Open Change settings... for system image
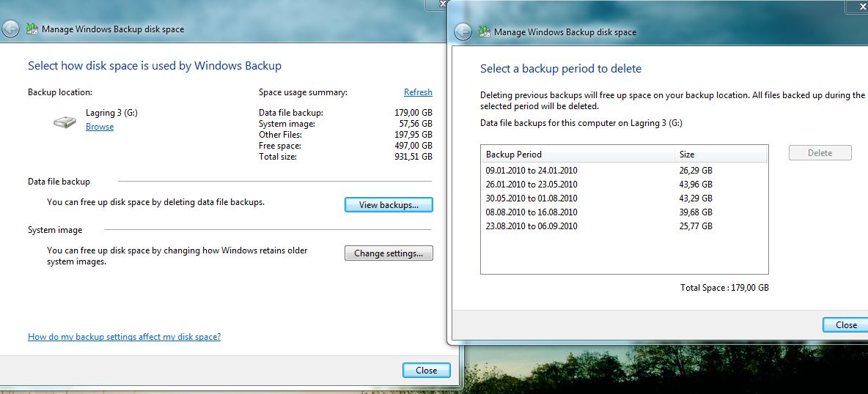The height and width of the screenshot is (394, 868). click(x=389, y=253)
